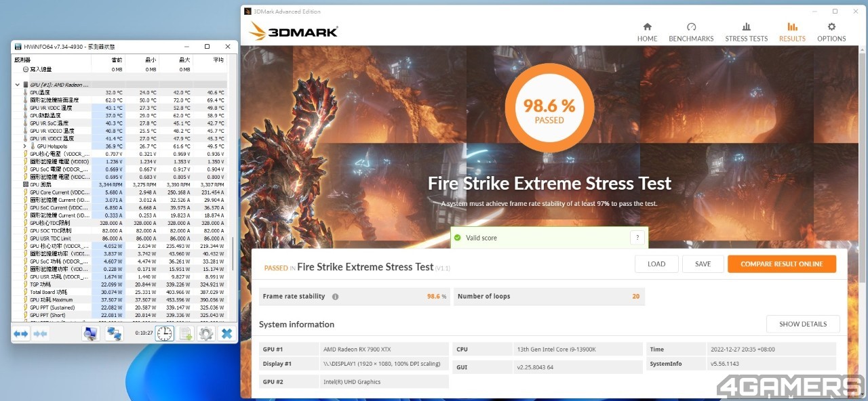Start logging with the sheet-plus icon in HWiNFO
Image resolution: width=868 pixels, height=401 pixels.
pos(186,333)
